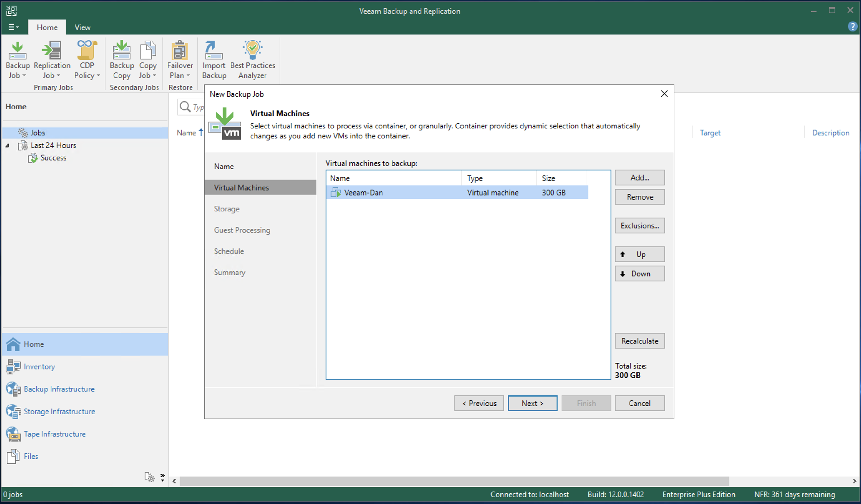Click the Recalculate button
The width and height of the screenshot is (861, 504).
coord(640,341)
